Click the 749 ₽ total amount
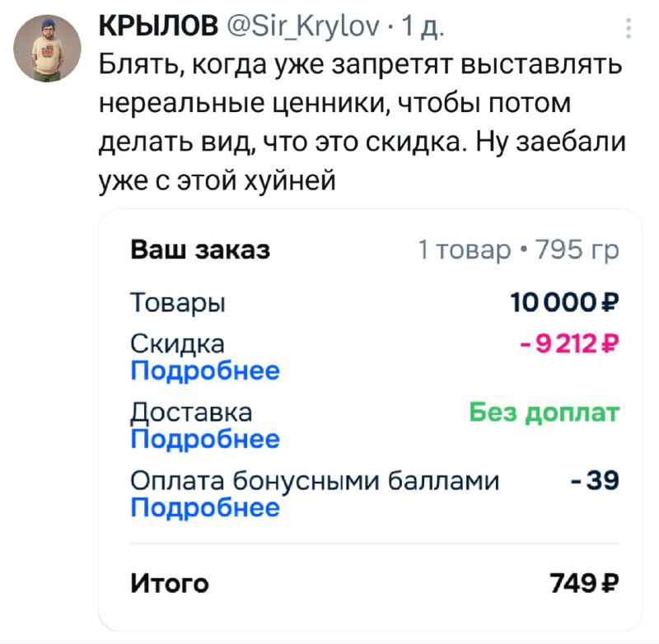The width and height of the screenshot is (659, 644). [x=583, y=584]
